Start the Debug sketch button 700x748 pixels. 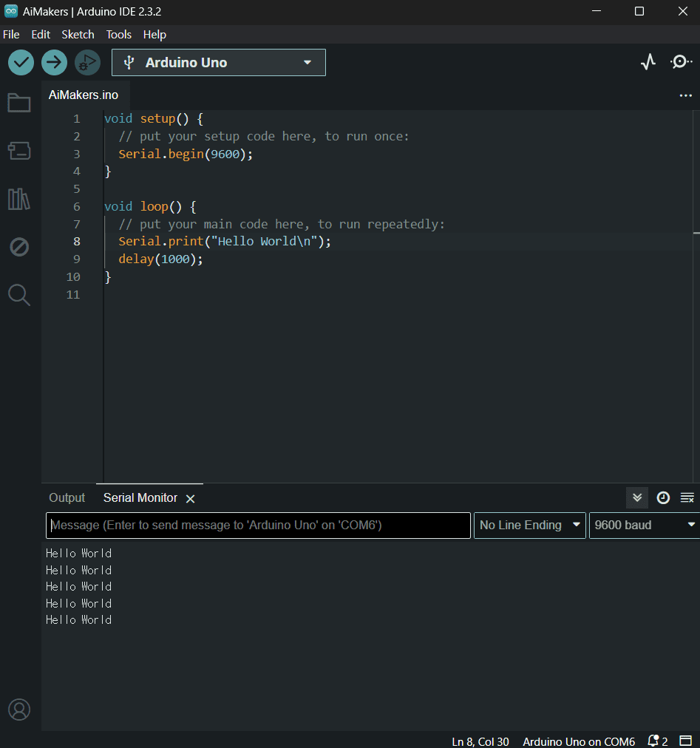click(x=87, y=63)
